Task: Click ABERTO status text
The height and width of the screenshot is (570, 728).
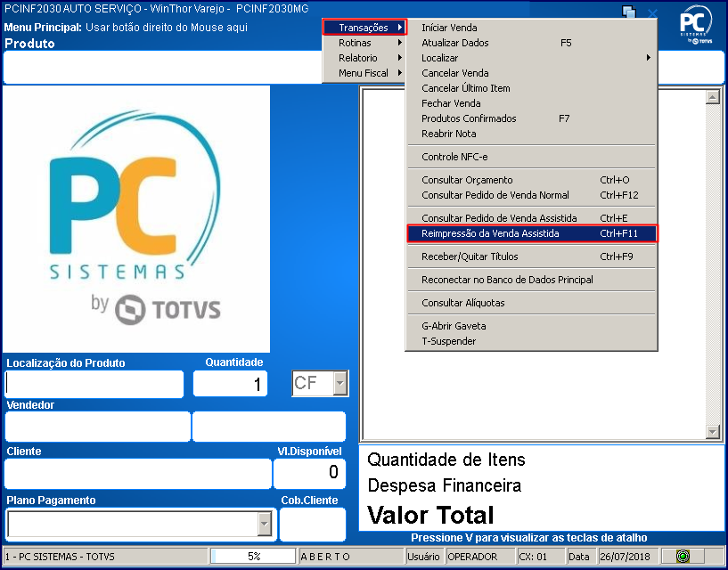Action: 325,557
